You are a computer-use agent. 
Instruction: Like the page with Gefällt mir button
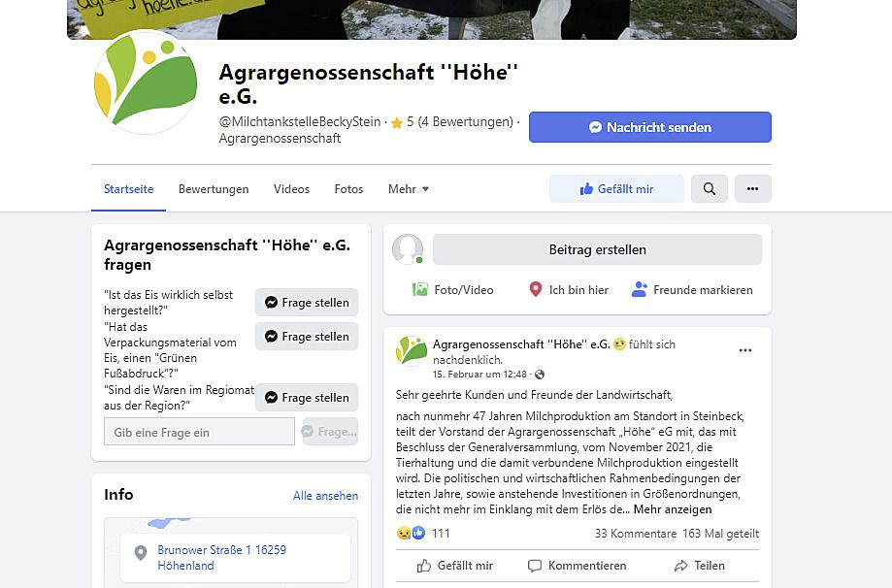point(616,189)
